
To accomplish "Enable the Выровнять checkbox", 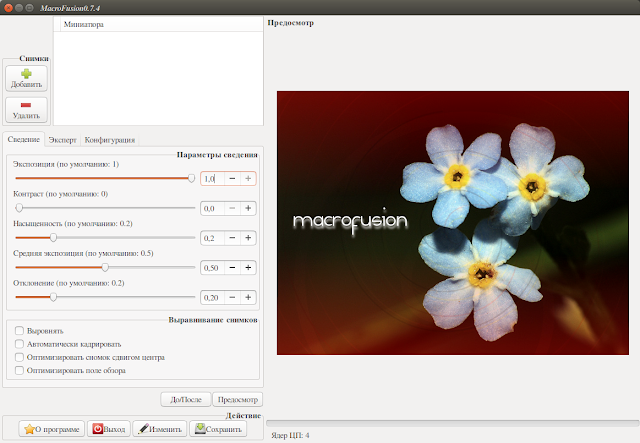I will tap(19, 330).
